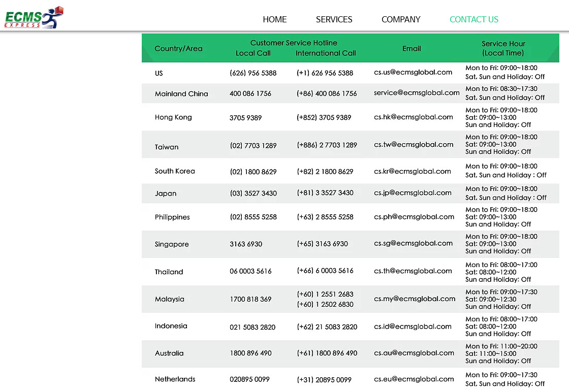Open the cs.tw@ecmsglobal.com Taiwan email link
Viewport: 569px width, 392px height.
pos(414,144)
